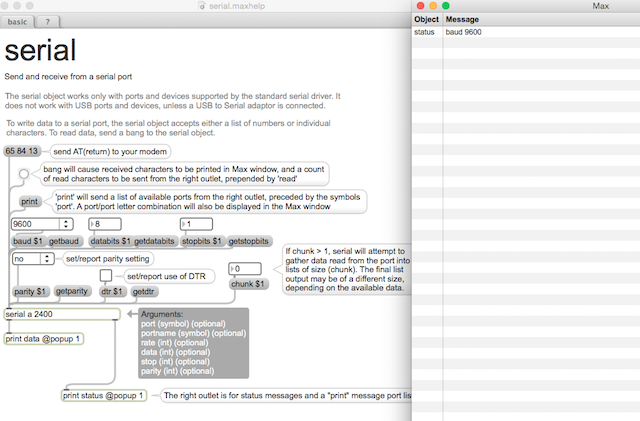Click the chunk explanation comment
Image resolution: width=640 pixels, height=421 pixels.
click(x=347, y=270)
